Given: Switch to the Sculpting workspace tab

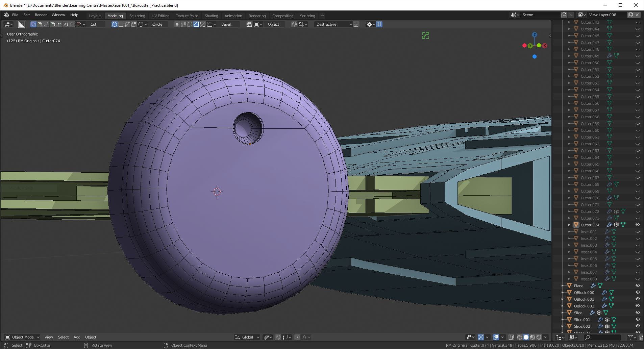Looking at the screenshot, I should (137, 16).
